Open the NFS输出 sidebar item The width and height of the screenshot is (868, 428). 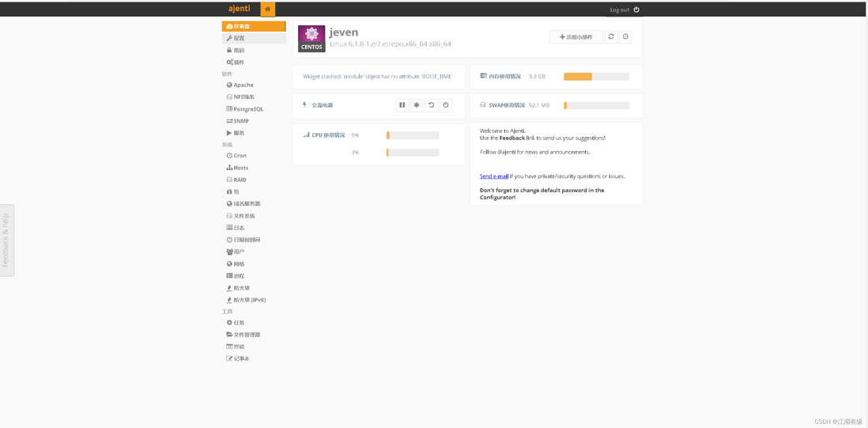(x=254, y=97)
